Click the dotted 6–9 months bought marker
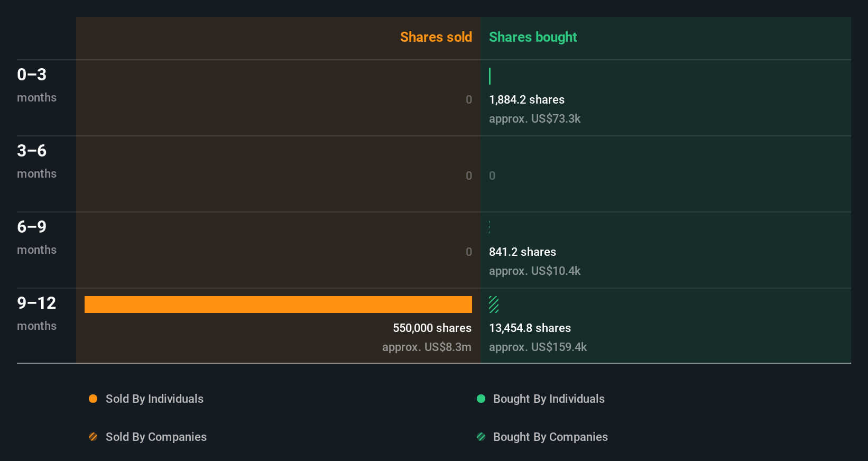The width and height of the screenshot is (868, 461). pos(490,227)
